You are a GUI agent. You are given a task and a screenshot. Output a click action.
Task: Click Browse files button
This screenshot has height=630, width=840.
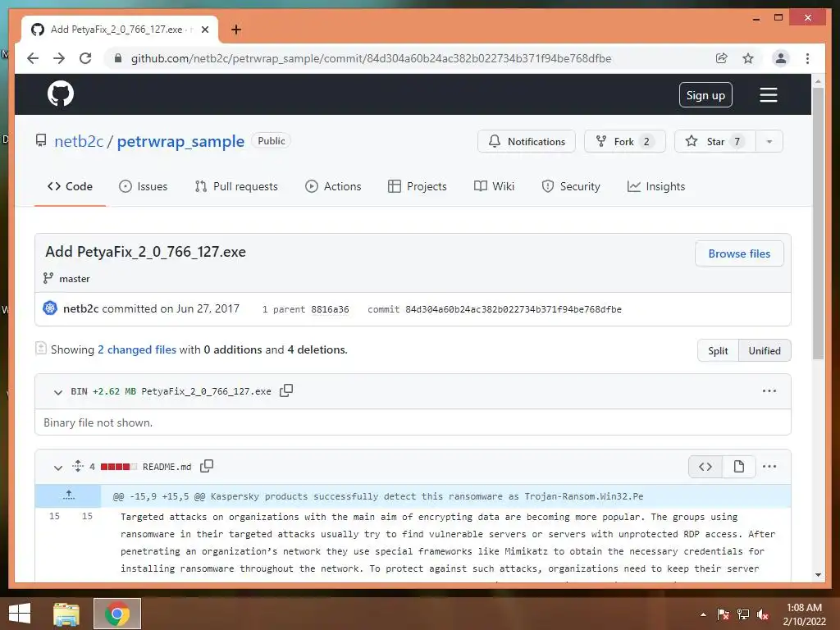tap(739, 253)
